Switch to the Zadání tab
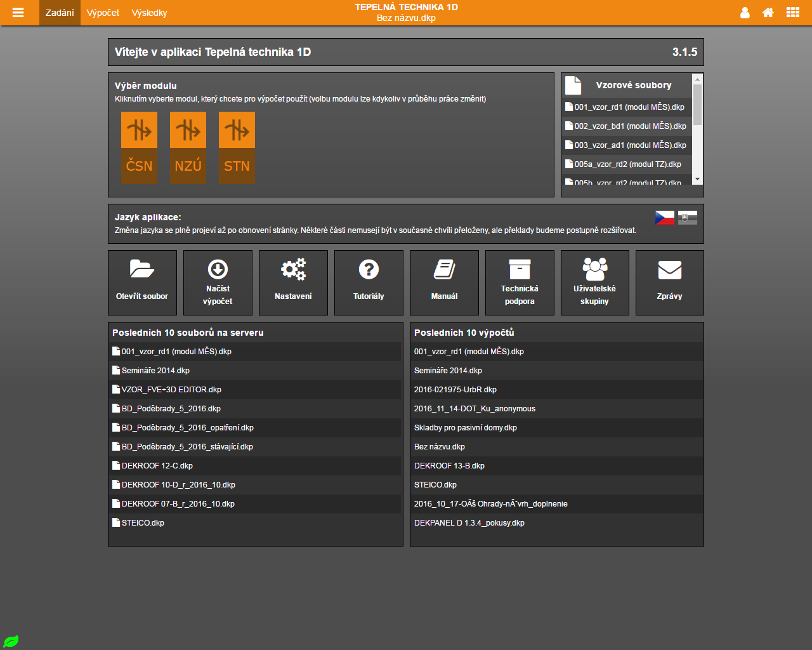The height and width of the screenshot is (650, 812). pos(60,13)
